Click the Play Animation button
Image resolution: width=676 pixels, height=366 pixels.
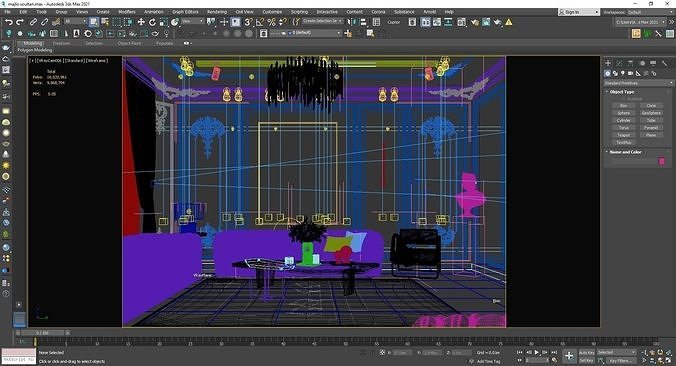537,353
